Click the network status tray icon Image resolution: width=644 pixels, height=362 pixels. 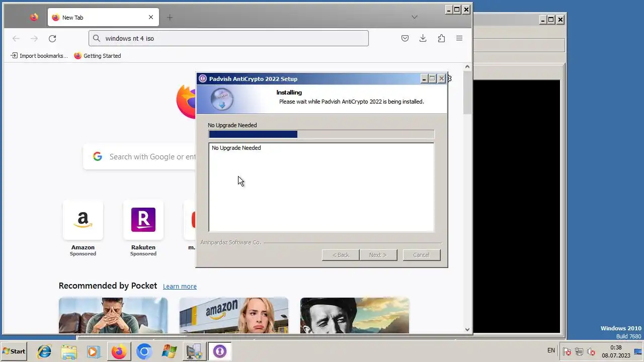579,351
